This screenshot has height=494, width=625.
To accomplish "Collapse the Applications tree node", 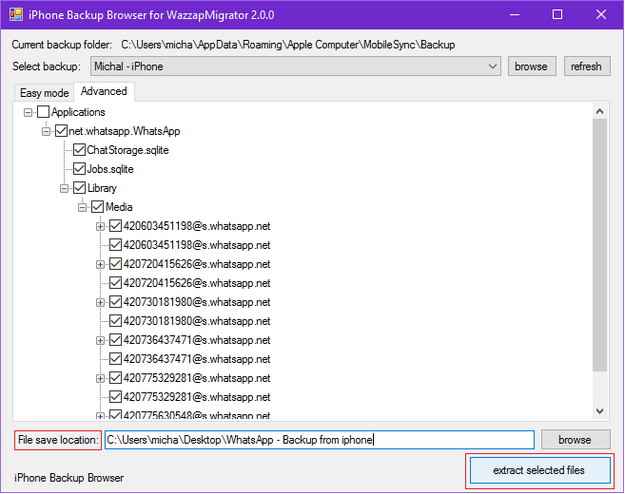I will [x=28, y=112].
